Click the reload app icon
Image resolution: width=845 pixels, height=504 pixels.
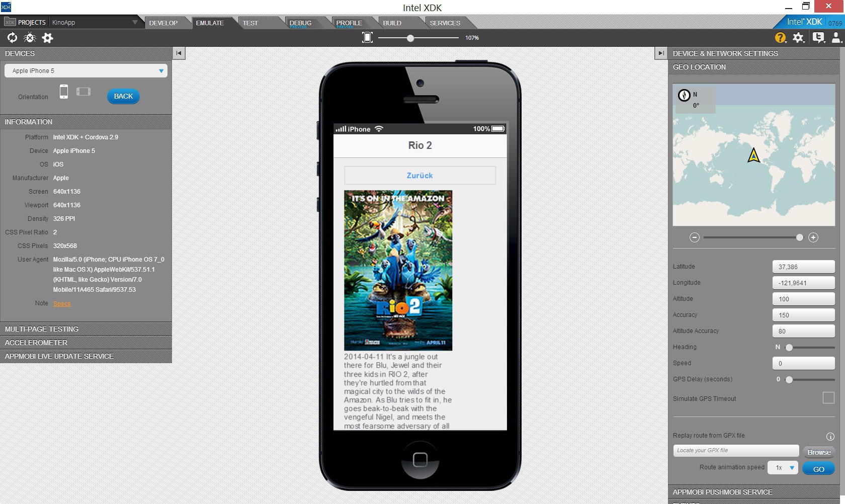point(12,38)
